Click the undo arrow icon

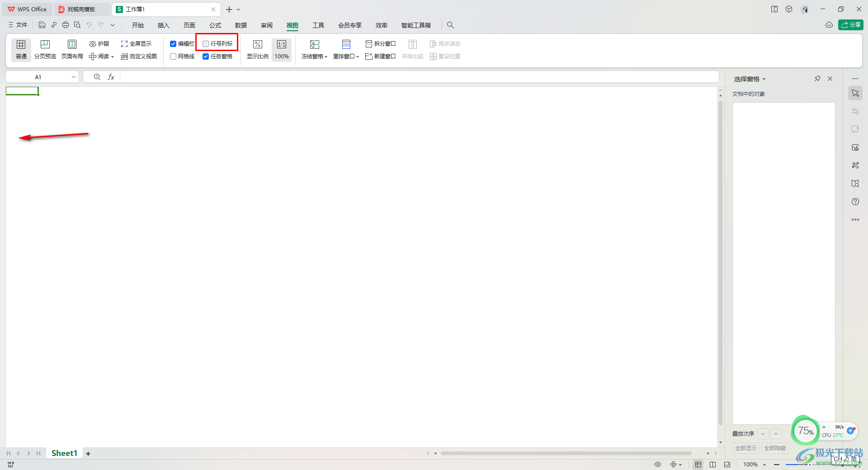click(x=89, y=25)
